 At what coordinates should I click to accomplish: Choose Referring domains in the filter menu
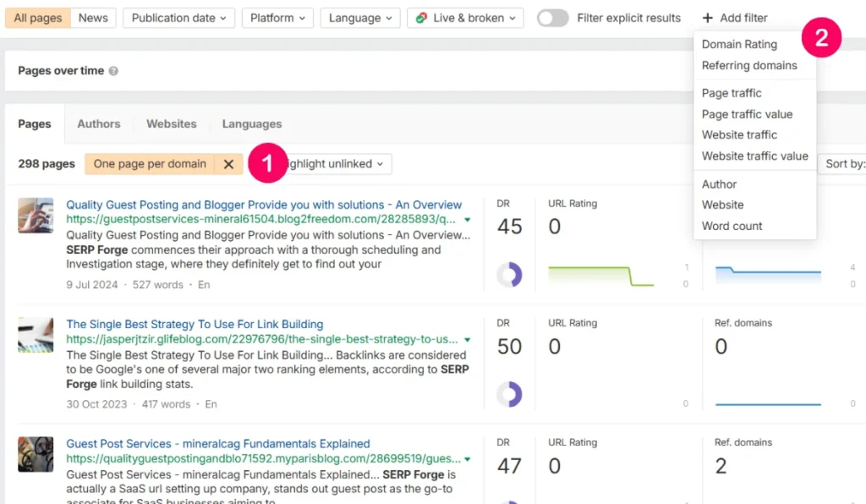pyautogui.click(x=750, y=65)
